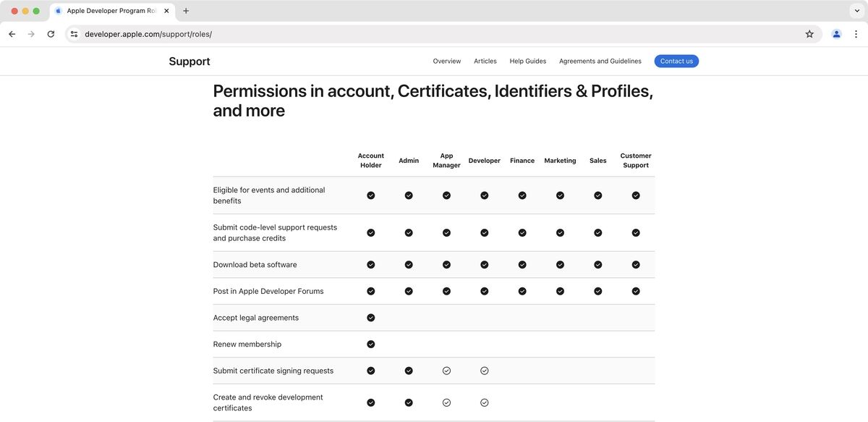Reload the page with refresh icon

click(51, 34)
